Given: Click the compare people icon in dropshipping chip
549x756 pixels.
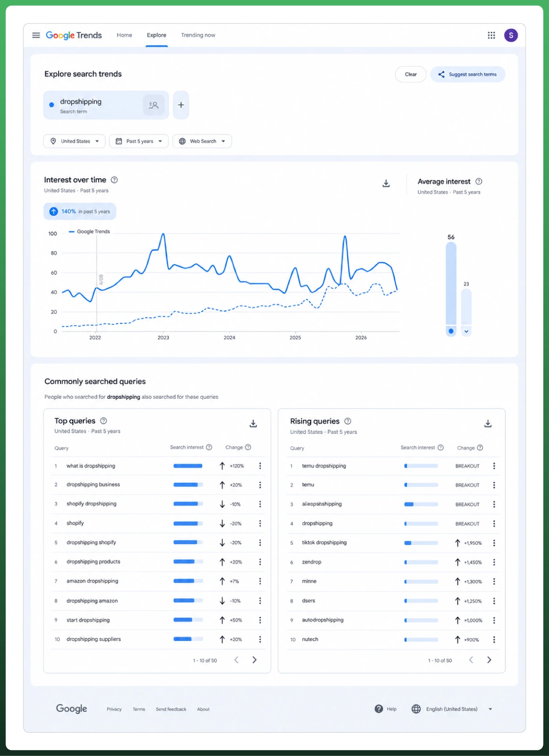Looking at the screenshot, I should 154,105.
